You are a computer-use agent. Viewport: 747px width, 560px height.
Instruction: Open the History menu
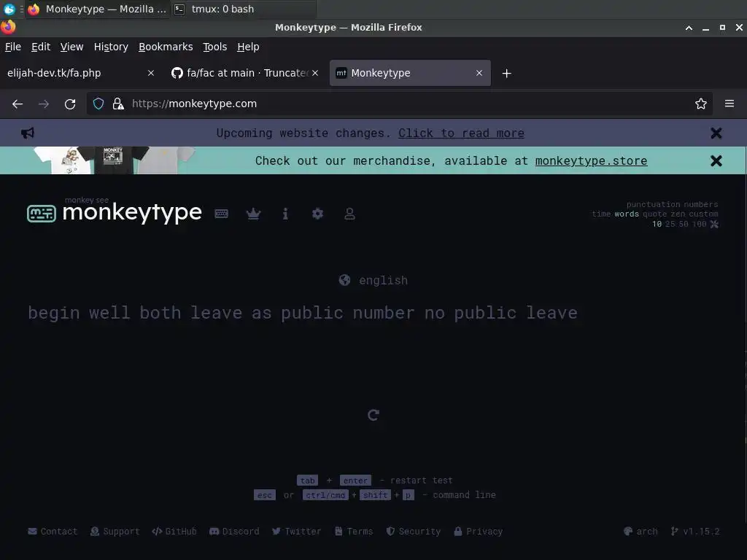[111, 47]
